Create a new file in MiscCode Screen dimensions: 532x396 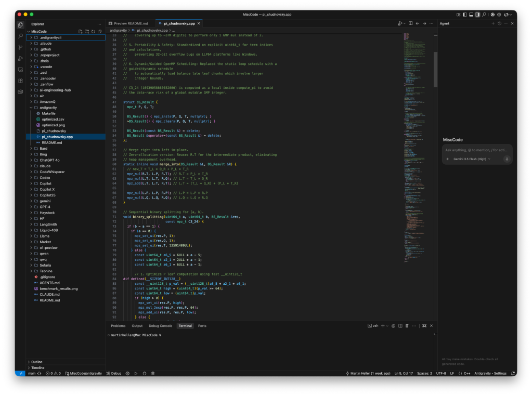pos(81,31)
